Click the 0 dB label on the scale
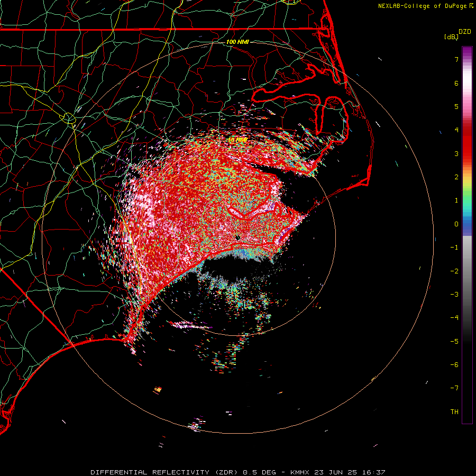 [x=456, y=224]
